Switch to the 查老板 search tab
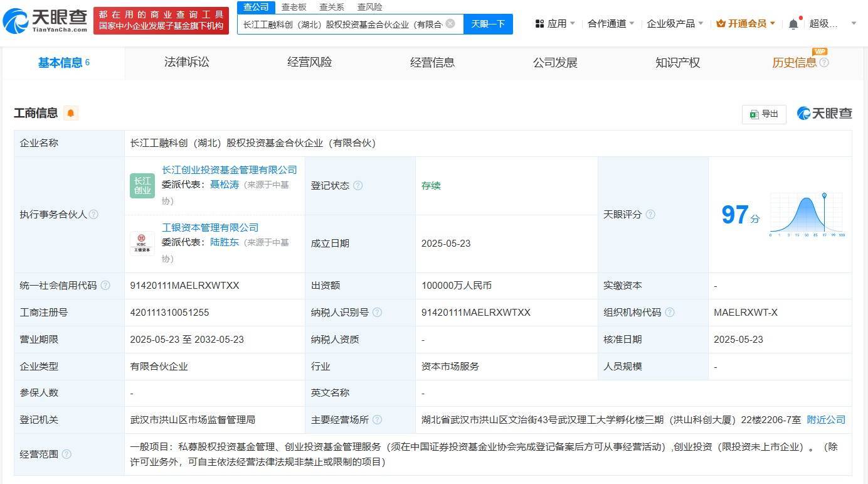Viewport: 868px width, 484px height. point(294,7)
